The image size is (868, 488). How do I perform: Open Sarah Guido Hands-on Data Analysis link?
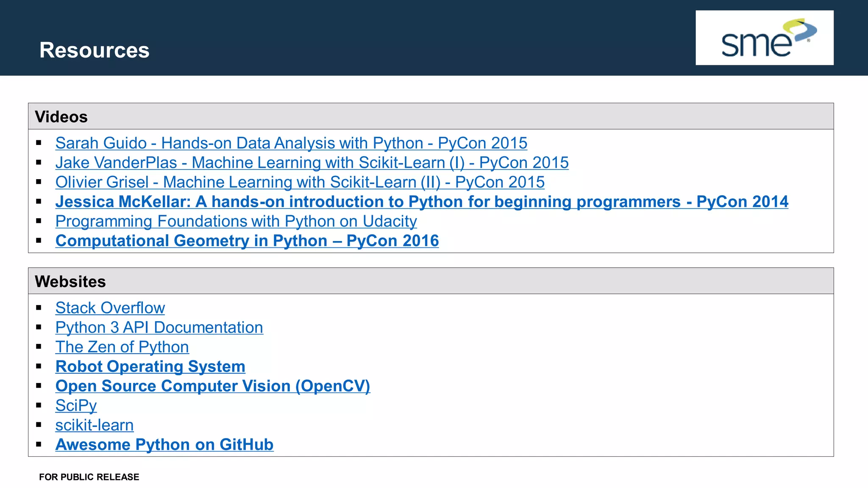point(291,143)
